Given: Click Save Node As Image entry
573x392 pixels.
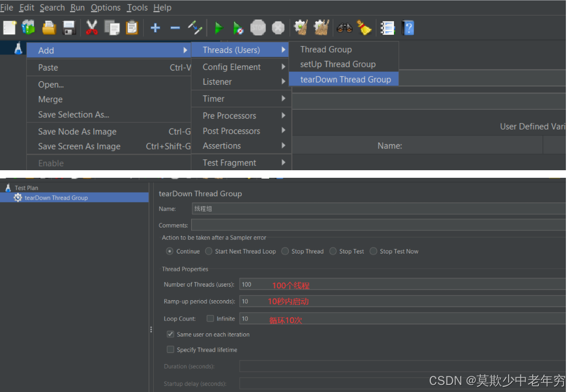Looking at the screenshot, I should click(109, 131).
